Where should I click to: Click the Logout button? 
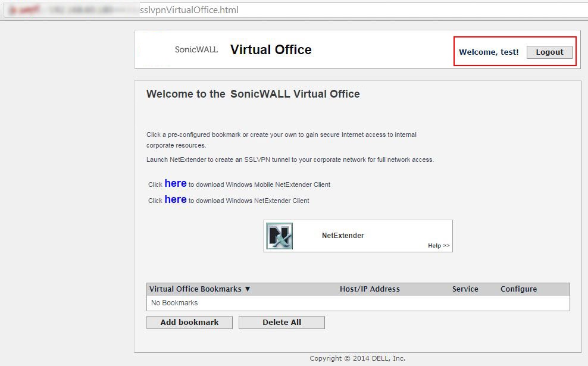[x=549, y=52]
